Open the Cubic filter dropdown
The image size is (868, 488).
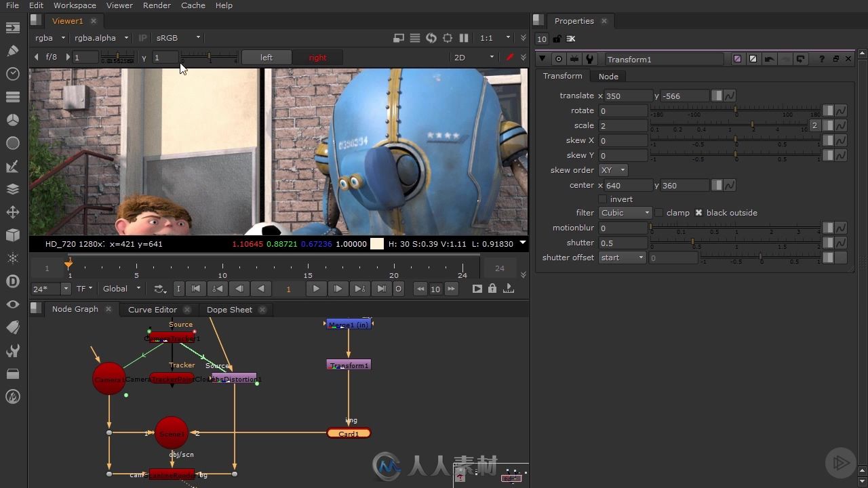[x=625, y=213]
